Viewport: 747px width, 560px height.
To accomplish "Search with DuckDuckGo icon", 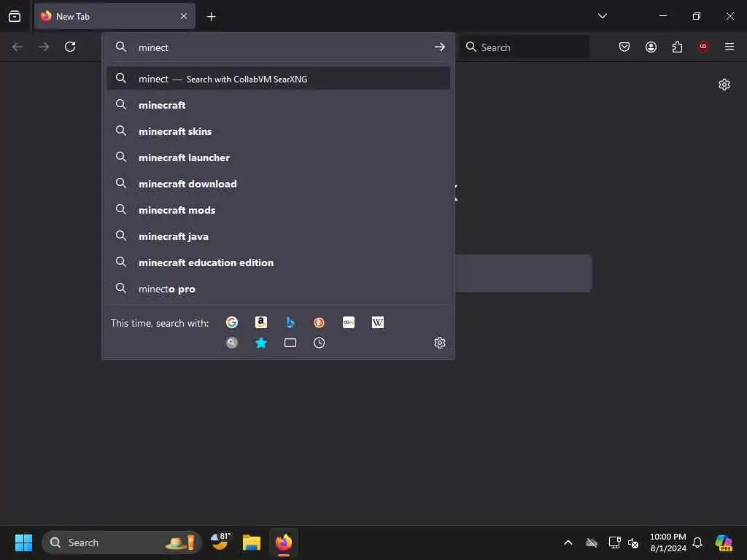I will point(320,322).
